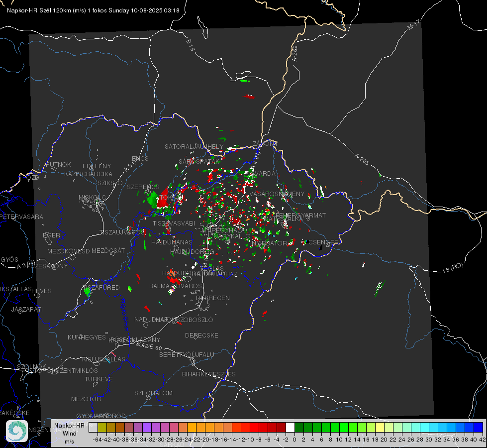Select the dark blue swatch above 42
The height and width of the screenshot is (448, 487).
[x=479, y=427]
